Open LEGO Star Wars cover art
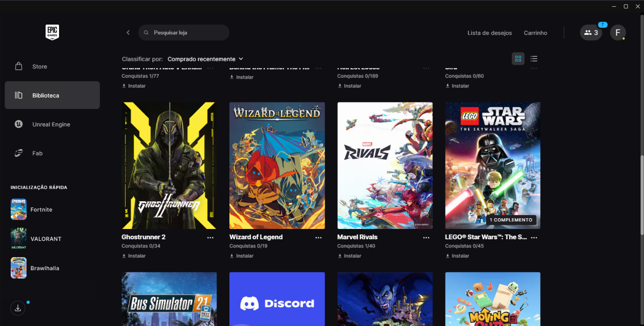 coord(493,165)
